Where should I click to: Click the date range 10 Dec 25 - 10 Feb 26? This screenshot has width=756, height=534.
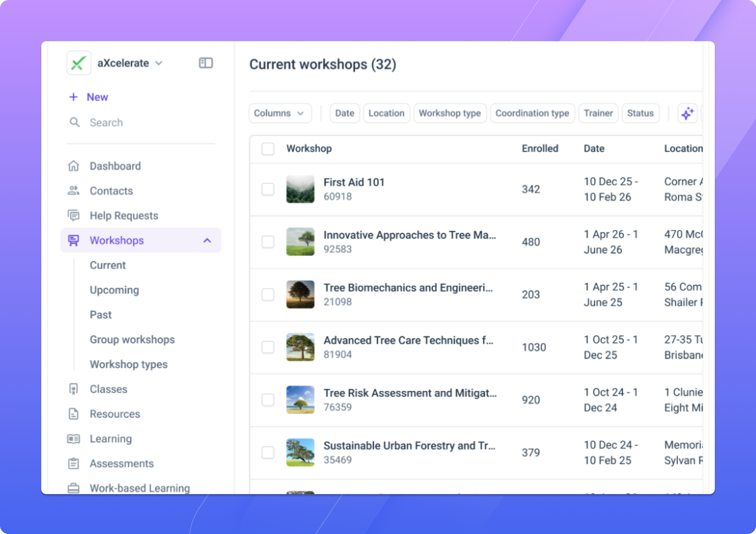(x=611, y=189)
